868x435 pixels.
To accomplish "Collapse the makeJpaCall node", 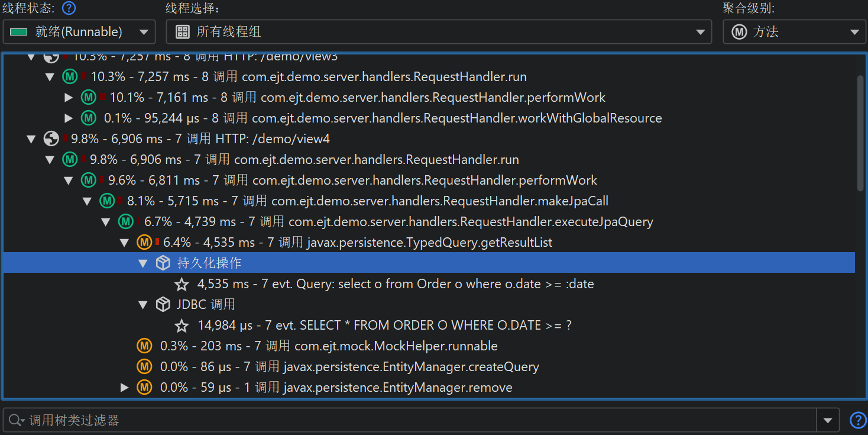I will 88,201.
